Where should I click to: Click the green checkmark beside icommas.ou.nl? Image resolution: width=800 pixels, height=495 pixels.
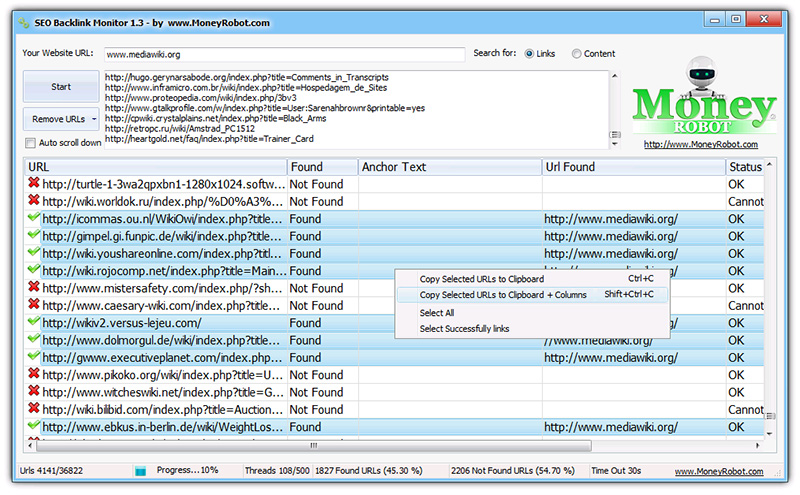click(x=34, y=217)
